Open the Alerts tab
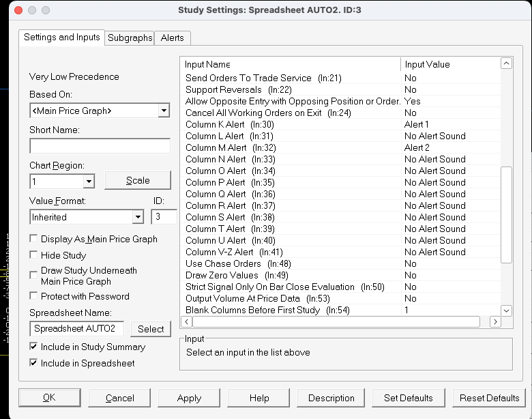This screenshot has width=532, height=419. 172,38
